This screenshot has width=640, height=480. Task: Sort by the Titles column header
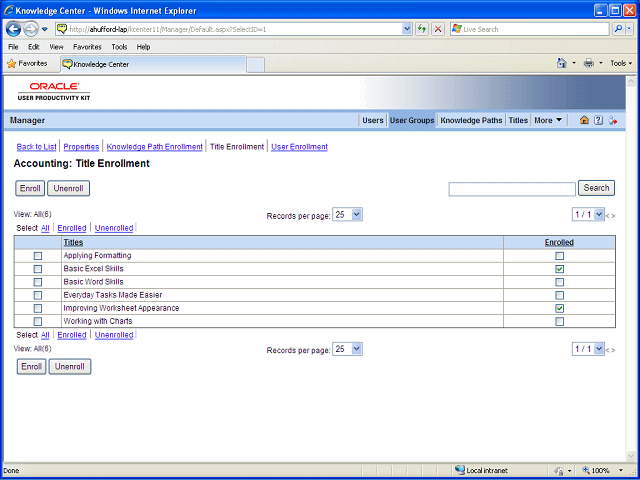73,242
